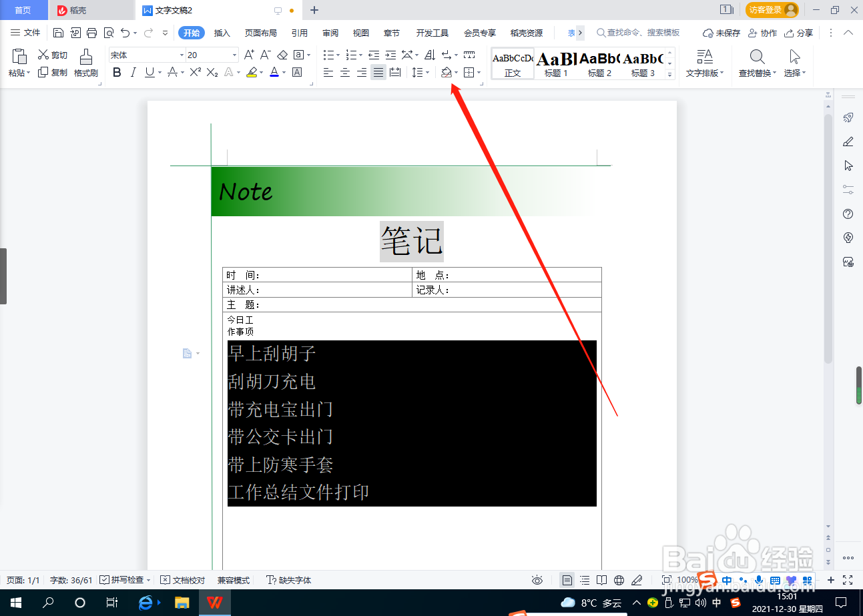863x616 pixels.
Task: Expand the styles gallery more arrow
Action: (670, 74)
